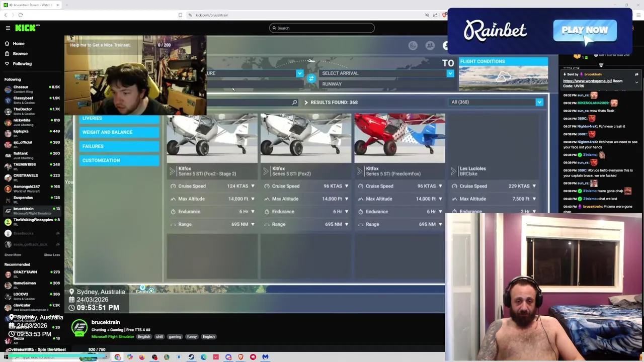Select the Customization tab
The image size is (644, 362).
tap(119, 160)
